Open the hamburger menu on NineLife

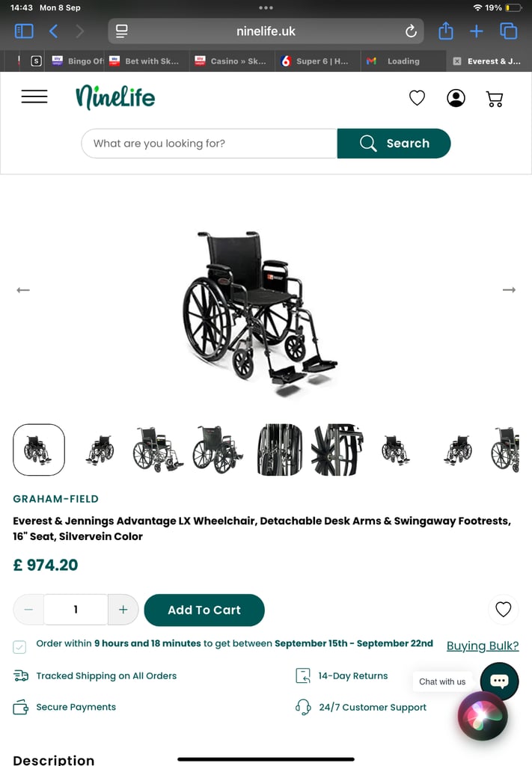(x=34, y=96)
